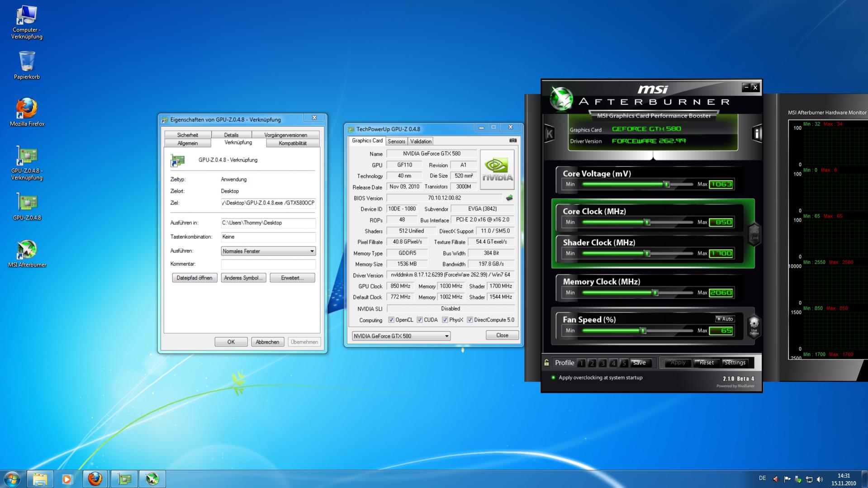Select the Mozilla Firefox desktop icon
868x488 pixels.
pos(27,112)
